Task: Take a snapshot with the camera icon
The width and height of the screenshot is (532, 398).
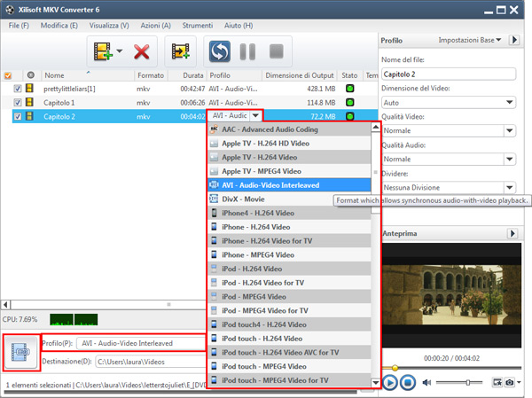Action: [510, 382]
